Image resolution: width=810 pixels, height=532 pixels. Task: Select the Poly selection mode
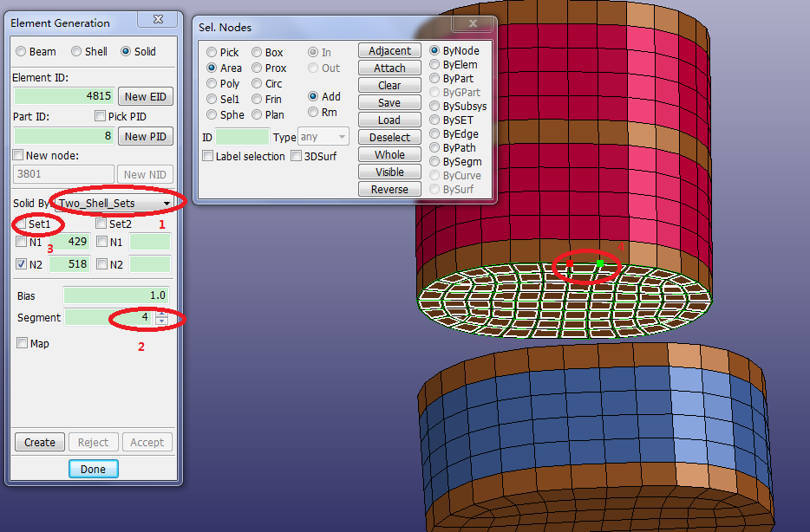[212, 84]
